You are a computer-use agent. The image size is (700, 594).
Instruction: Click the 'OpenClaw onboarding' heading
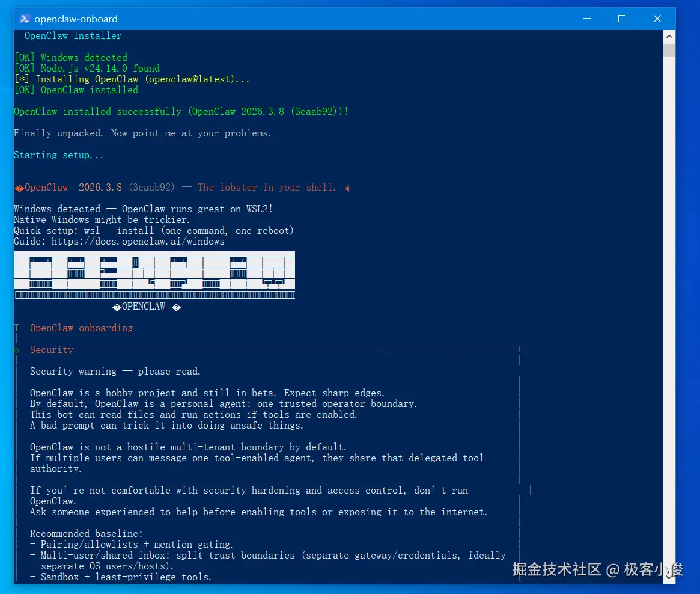click(81, 328)
